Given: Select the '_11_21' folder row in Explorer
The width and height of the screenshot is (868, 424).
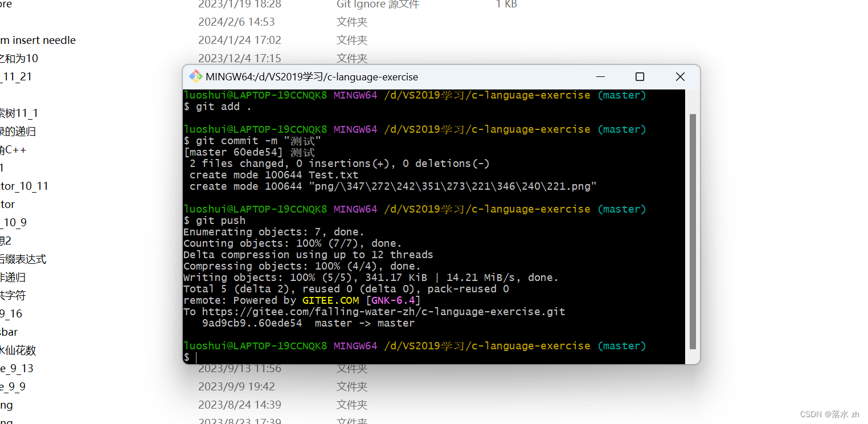Looking at the screenshot, I should coord(16,76).
